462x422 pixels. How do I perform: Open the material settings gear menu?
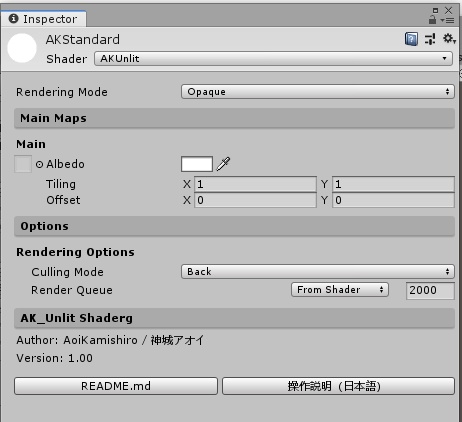(x=449, y=39)
